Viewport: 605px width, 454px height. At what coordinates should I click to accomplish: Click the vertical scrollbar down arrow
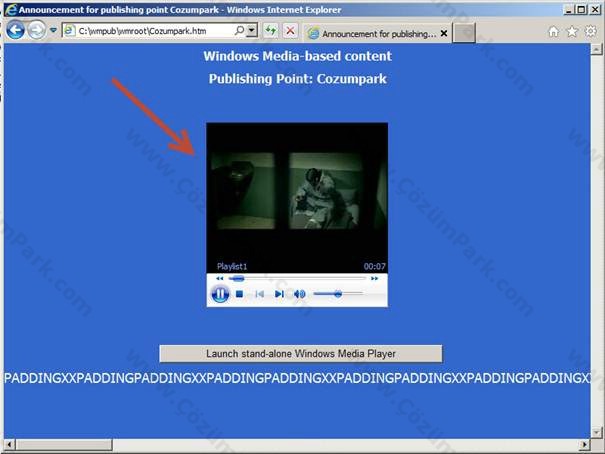click(x=596, y=432)
